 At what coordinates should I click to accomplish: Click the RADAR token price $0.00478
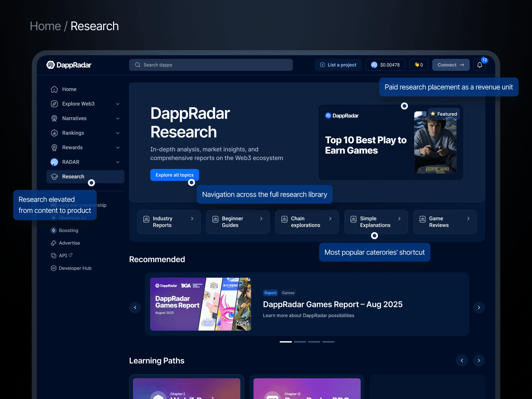(385, 65)
